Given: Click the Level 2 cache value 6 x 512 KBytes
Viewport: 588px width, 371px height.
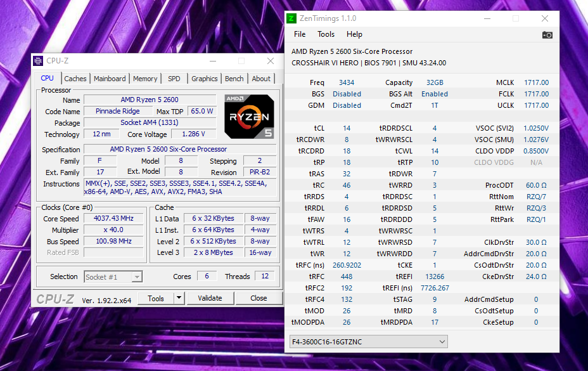Looking at the screenshot, I should (213, 241).
